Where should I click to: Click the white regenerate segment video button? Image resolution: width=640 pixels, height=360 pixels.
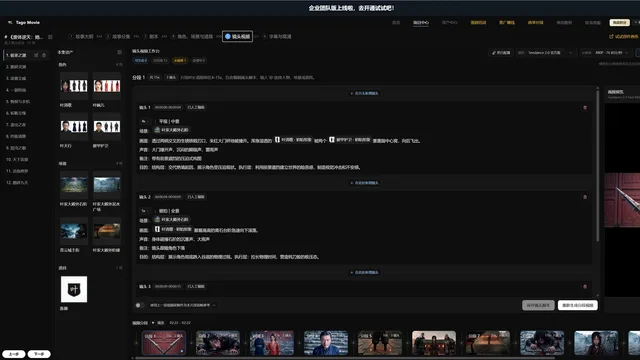coord(578,305)
